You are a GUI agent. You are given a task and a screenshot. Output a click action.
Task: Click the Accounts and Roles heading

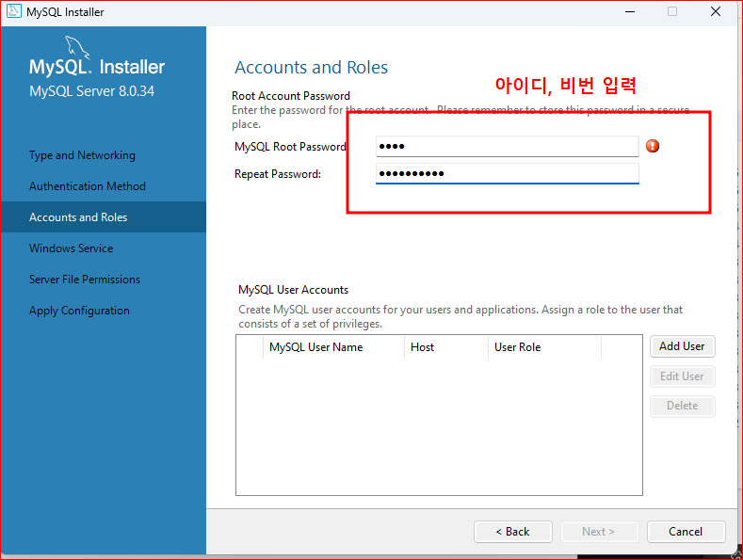click(x=312, y=67)
